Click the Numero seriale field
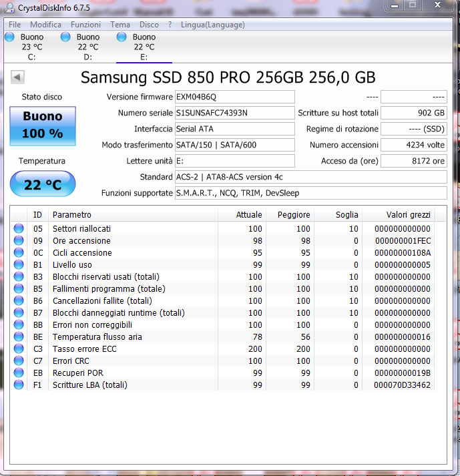The height and width of the screenshot is (476, 460). 235,113
